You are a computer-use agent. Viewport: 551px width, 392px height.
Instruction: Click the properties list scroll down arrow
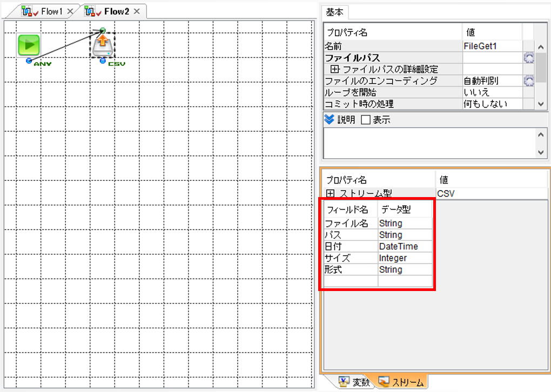[541, 104]
